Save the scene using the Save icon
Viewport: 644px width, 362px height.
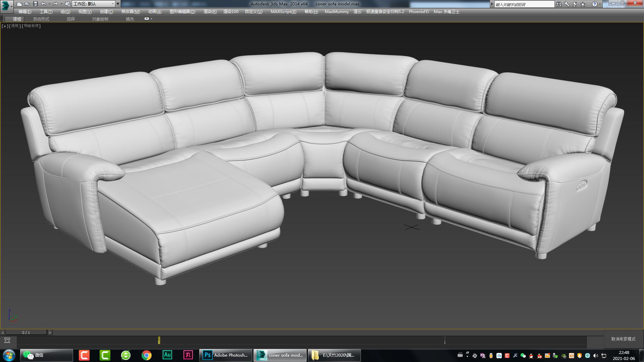coord(35,4)
